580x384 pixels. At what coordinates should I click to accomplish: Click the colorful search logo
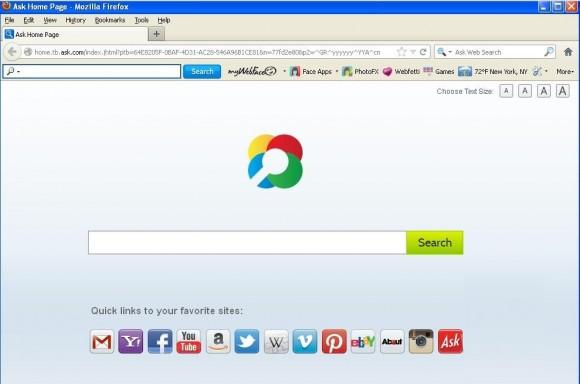[x=275, y=161]
